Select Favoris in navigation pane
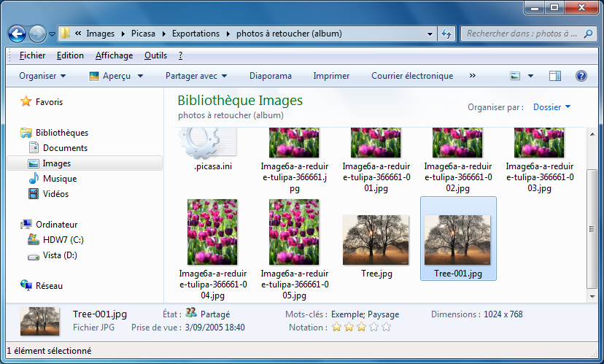This screenshot has width=604, height=364. pyautogui.click(x=42, y=101)
